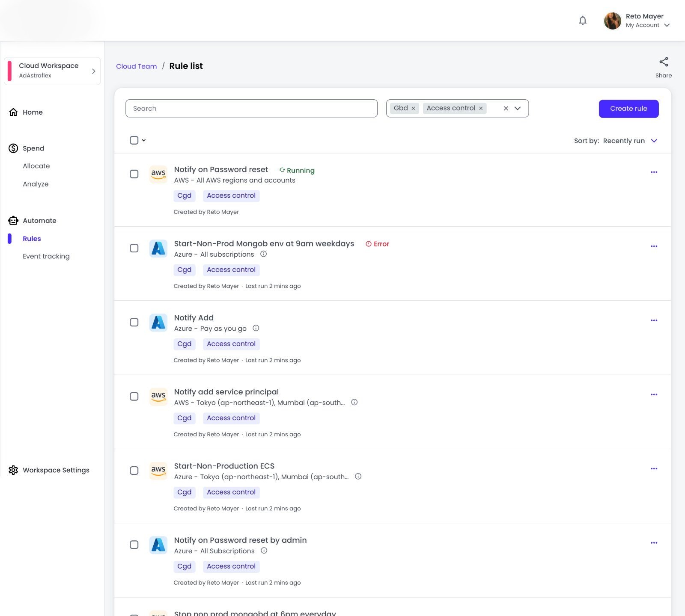The height and width of the screenshot is (616, 685).
Task: Select checkbox for Notify on Password reset
Action: click(x=134, y=174)
